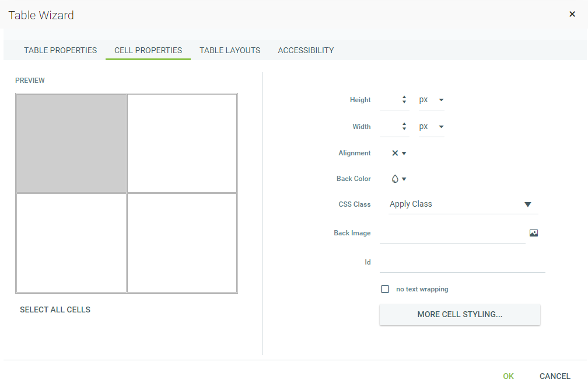Image resolution: width=588 pixels, height=386 pixels.
Task: Increase Height with up arrow
Action: (x=404, y=98)
